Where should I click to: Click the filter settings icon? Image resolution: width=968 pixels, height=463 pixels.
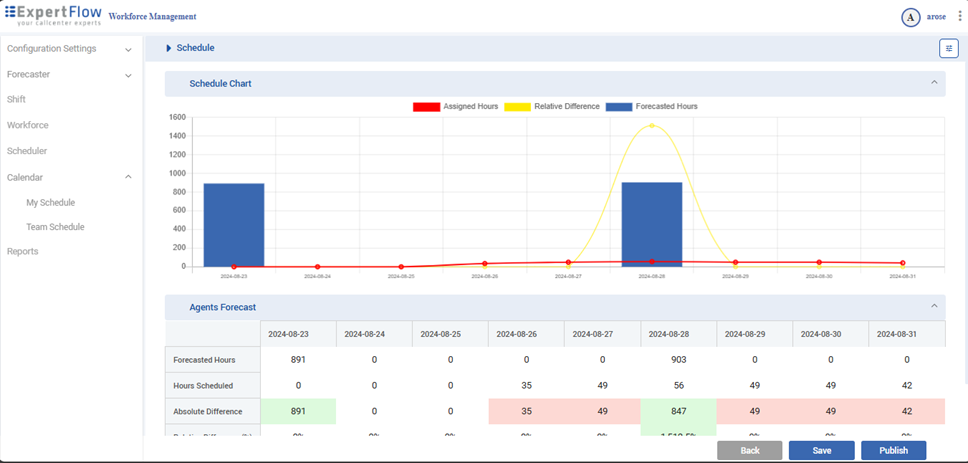(948, 48)
